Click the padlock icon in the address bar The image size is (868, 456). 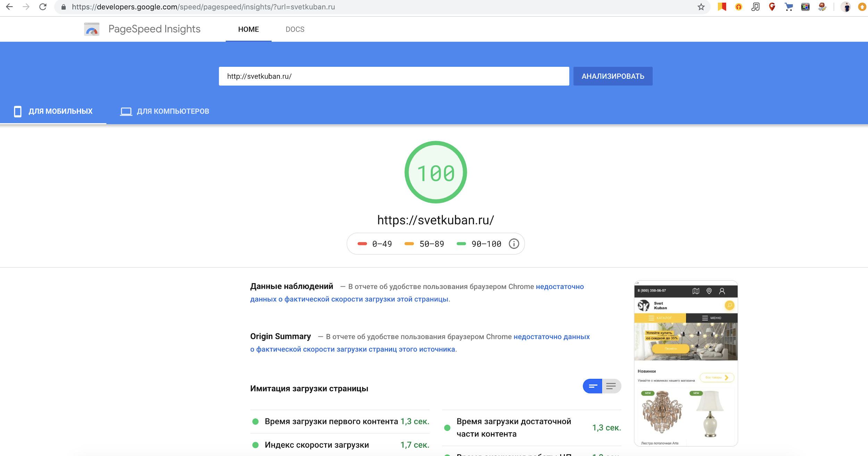click(x=64, y=6)
